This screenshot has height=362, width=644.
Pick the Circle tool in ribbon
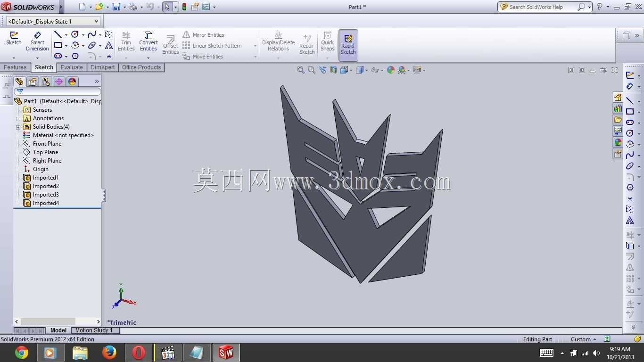[75, 34]
